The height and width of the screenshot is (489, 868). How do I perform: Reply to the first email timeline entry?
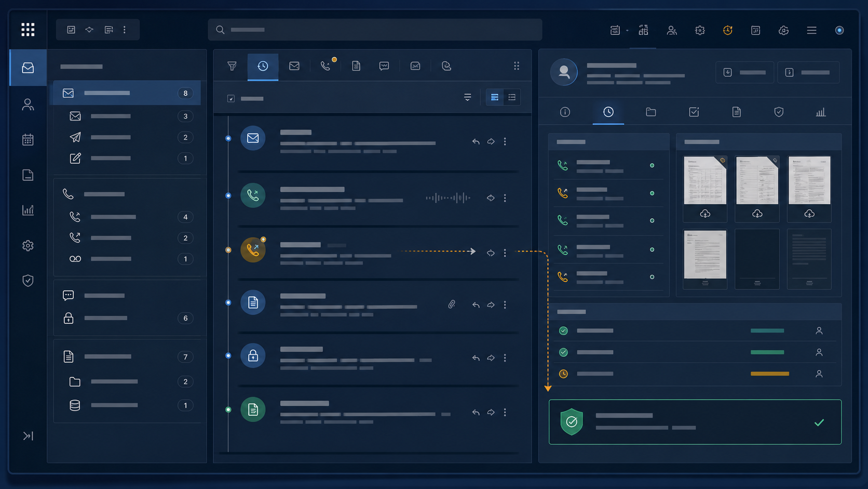click(x=476, y=141)
